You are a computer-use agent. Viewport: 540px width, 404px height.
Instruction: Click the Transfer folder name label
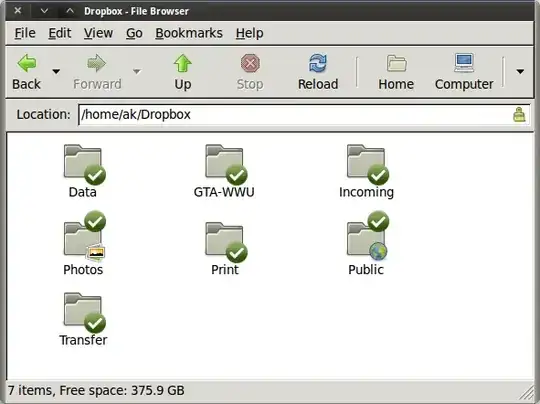(x=83, y=340)
